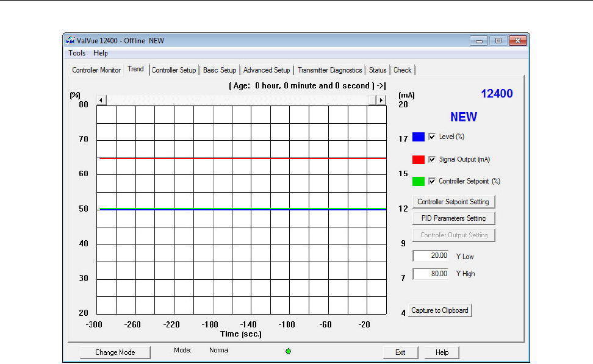The height and width of the screenshot is (364, 593).
Task: Click the ValVue app icon in title bar
Action: (70, 40)
